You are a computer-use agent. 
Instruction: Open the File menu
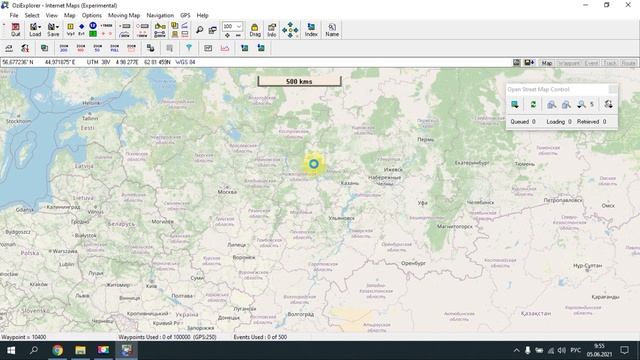click(14, 15)
